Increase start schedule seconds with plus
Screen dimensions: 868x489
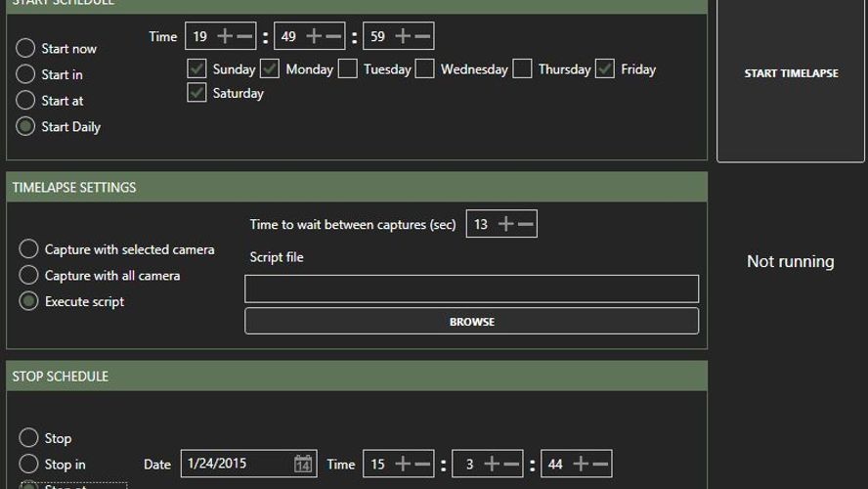point(403,36)
